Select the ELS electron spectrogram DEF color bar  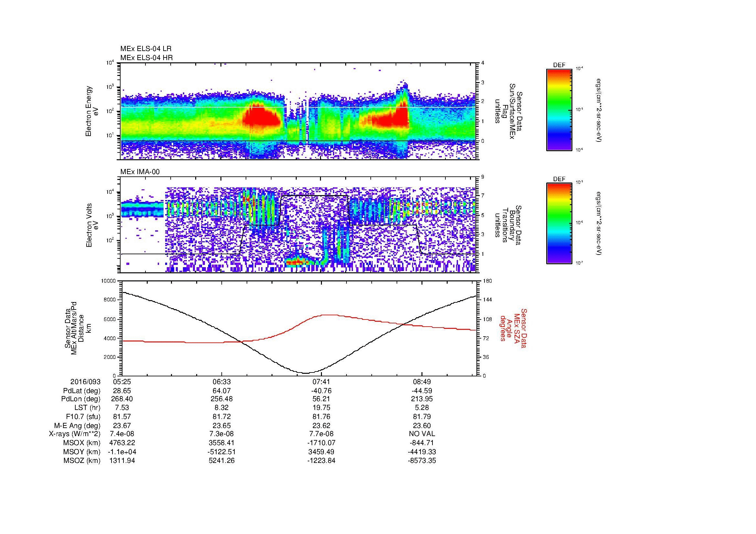pyautogui.click(x=559, y=110)
